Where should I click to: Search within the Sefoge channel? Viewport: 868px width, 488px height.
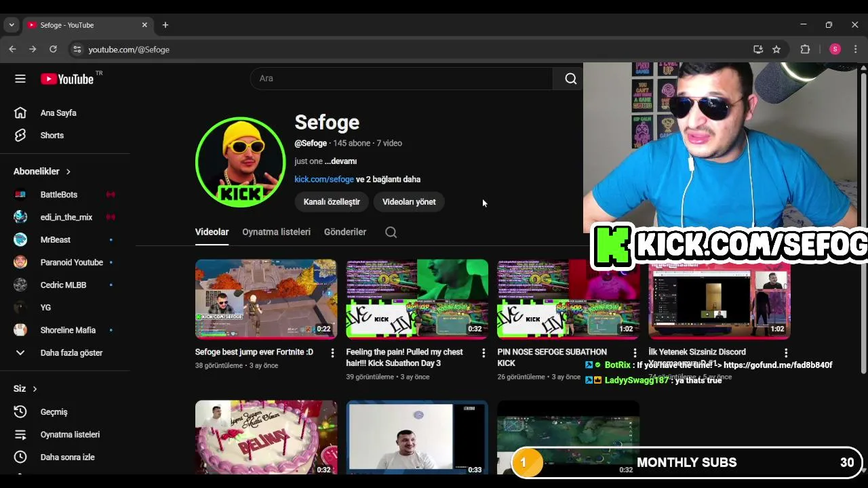tap(391, 232)
